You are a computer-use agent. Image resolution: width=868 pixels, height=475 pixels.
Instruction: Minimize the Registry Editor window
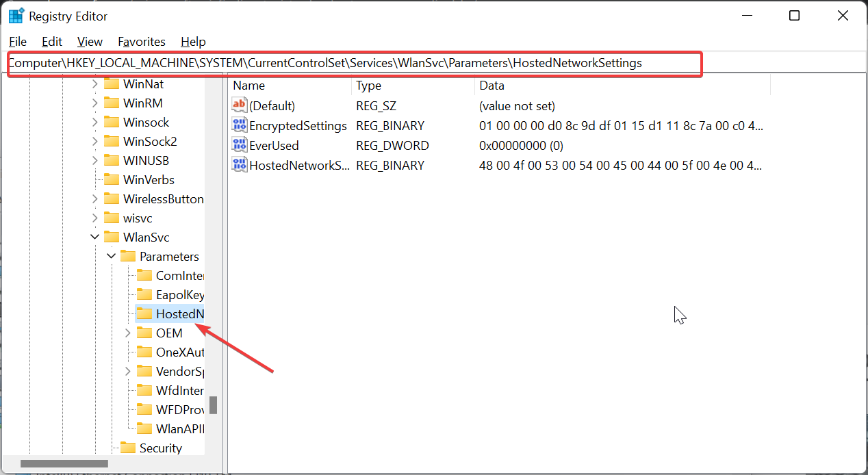tap(745, 16)
